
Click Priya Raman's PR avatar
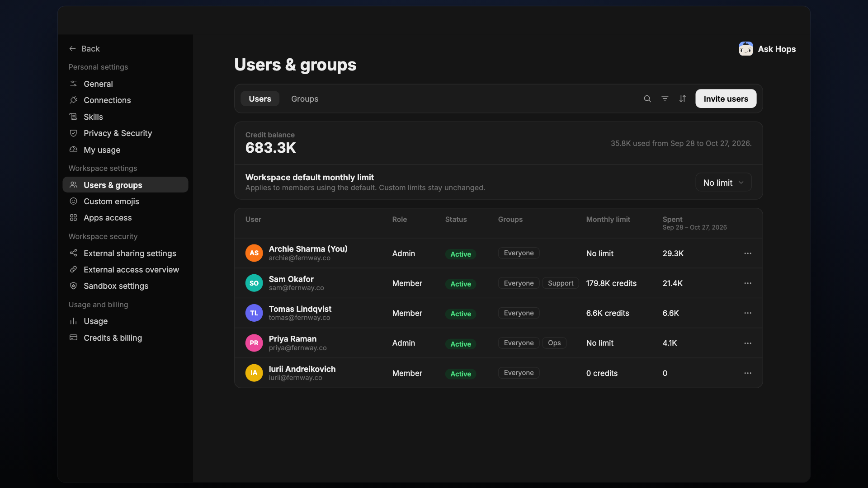(254, 343)
